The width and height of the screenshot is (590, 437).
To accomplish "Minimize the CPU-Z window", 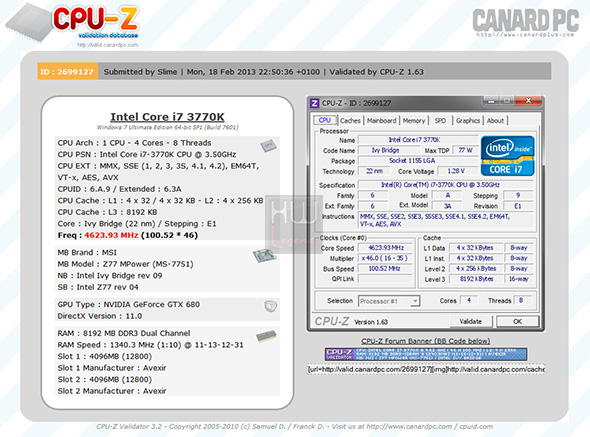I will point(491,101).
